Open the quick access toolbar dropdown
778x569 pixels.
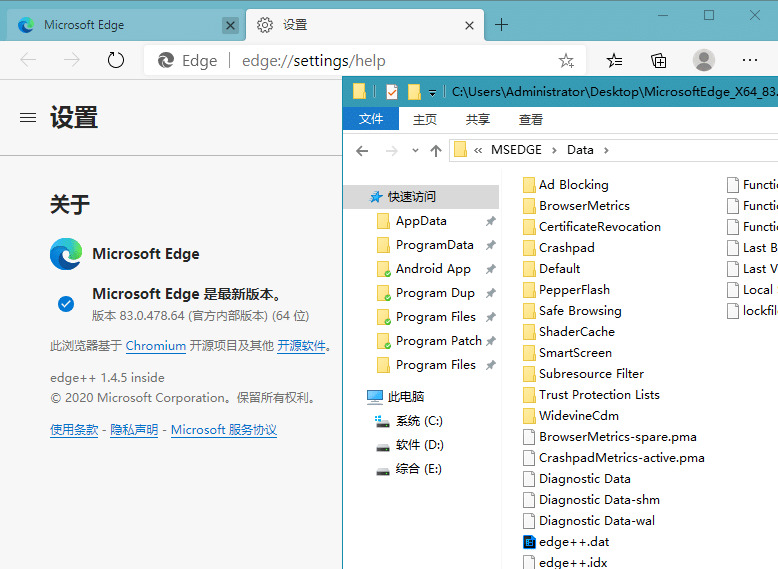click(x=432, y=93)
